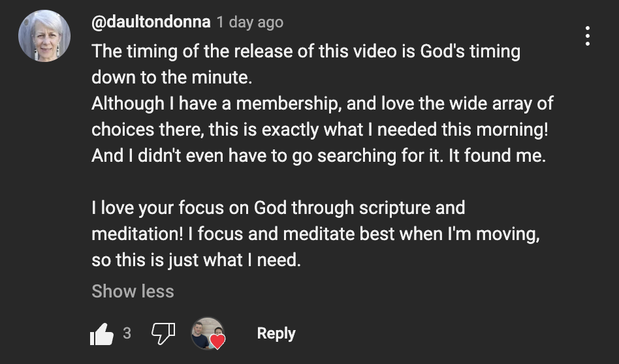The height and width of the screenshot is (364, 619).
Task: Dislike the comment with thumbs down
Action: pyautogui.click(x=163, y=334)
